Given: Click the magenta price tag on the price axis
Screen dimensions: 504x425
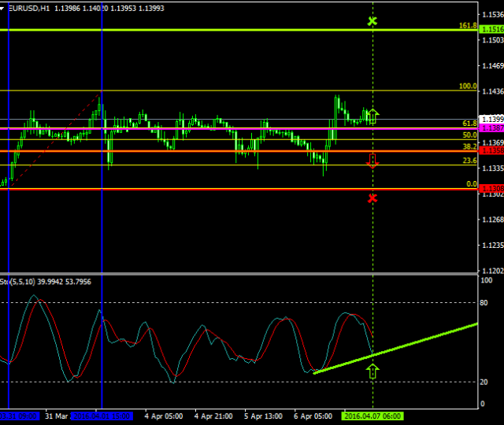Looking at the screenshot, I should tap(492, 128).
